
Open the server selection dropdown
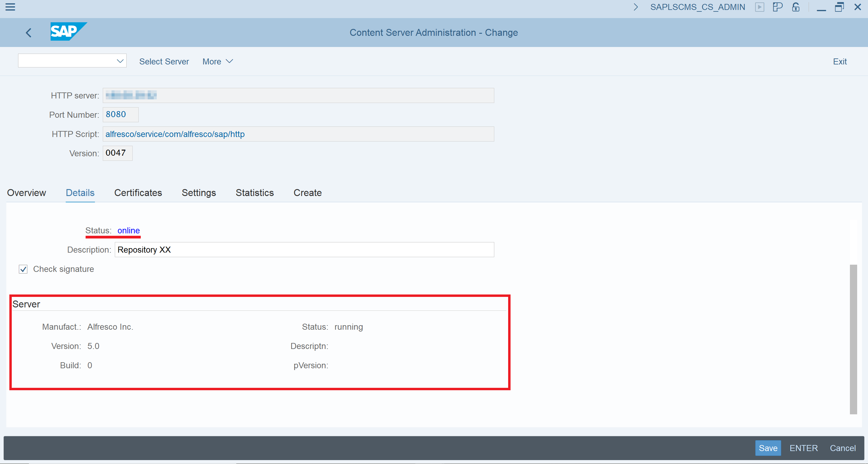tap(120, 61)
